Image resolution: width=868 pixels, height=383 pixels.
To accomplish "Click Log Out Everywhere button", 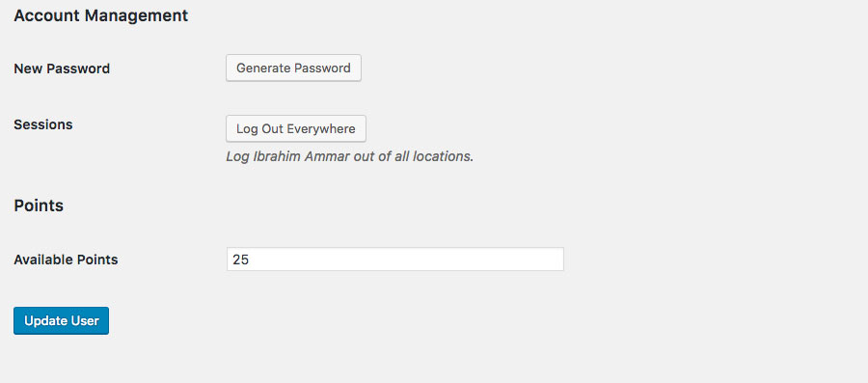I will (296, 129).
